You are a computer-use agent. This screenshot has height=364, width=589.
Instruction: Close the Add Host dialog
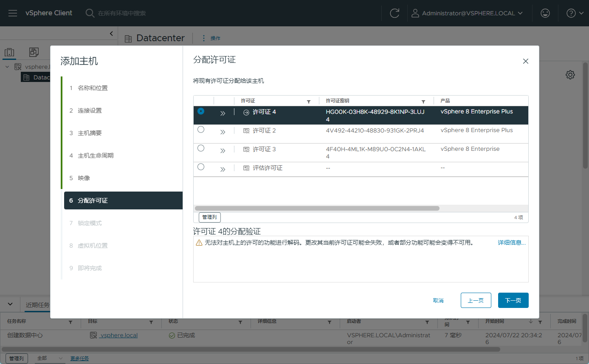[526, 61]
